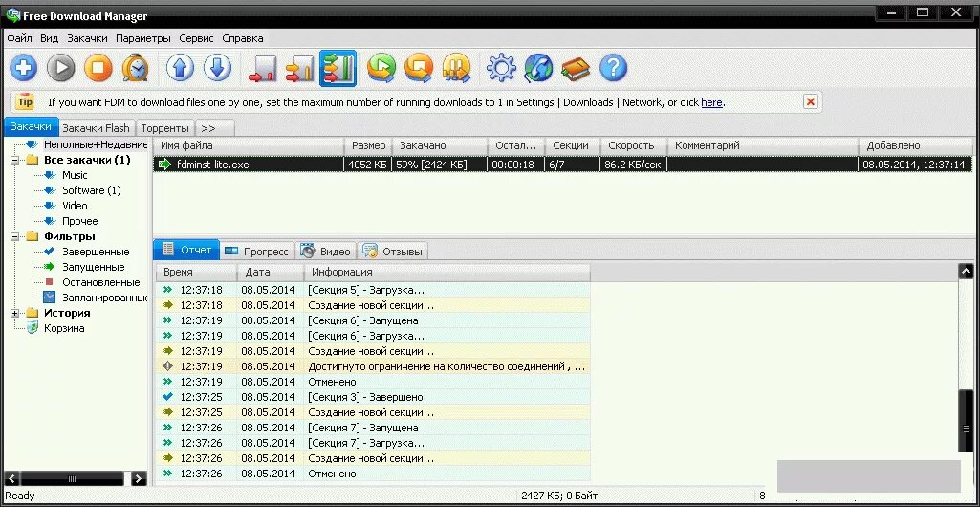Open the Видео tab
This screenshot has width=980, height=507.
[326, 252]
